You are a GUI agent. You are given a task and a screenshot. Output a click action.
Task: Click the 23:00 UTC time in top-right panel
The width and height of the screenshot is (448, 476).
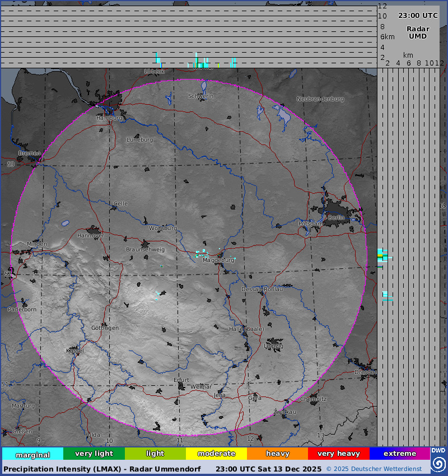coord(418,16)
